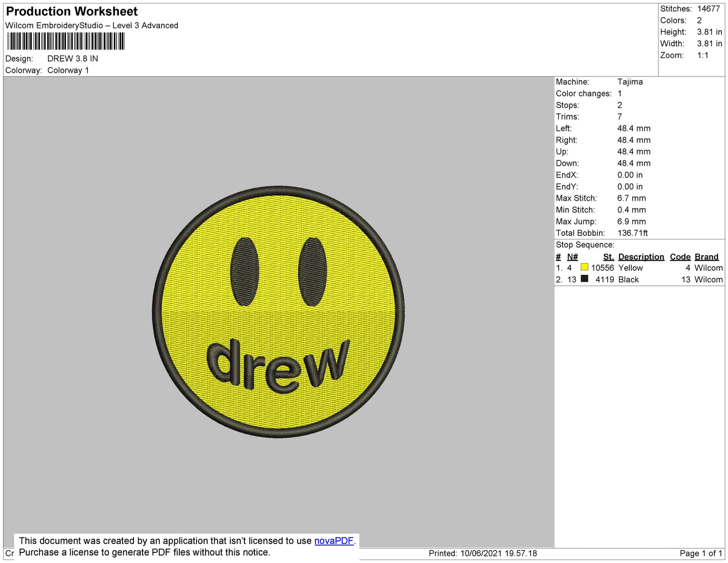Click the Right value 48.4 mm
Screen dimensions: 728x563
(634, 140)
